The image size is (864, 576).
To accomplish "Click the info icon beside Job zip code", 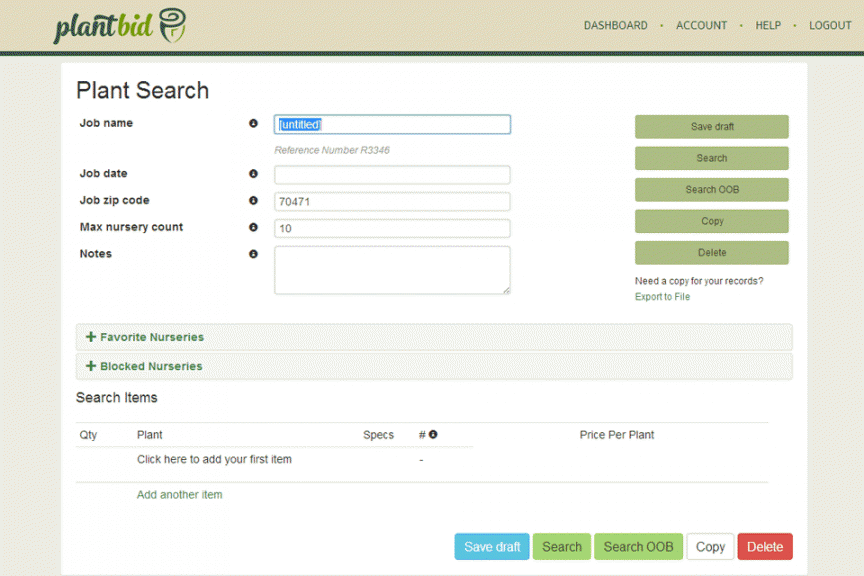I will 253,200.
